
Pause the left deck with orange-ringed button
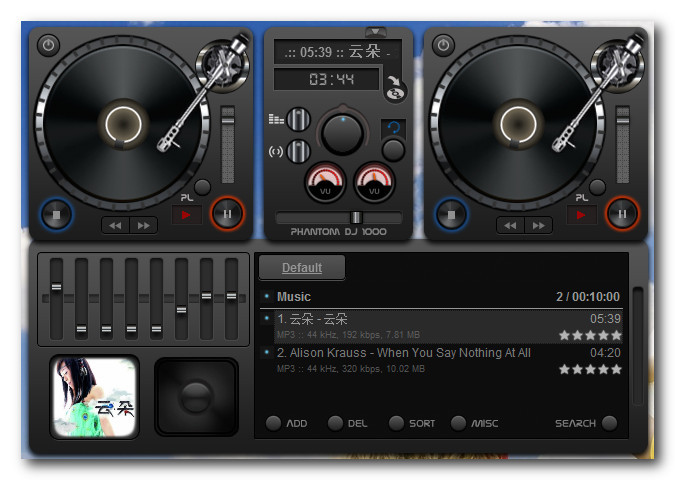coord(228,214)
